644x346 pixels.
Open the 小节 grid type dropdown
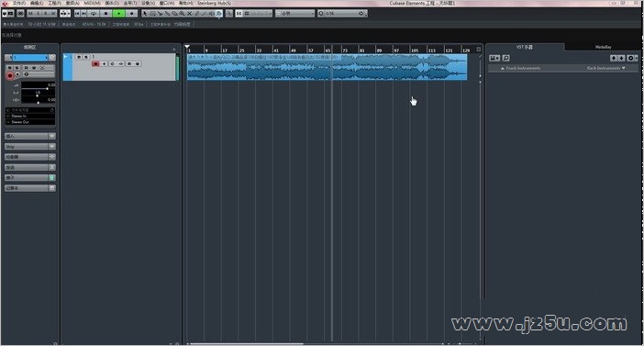[x=295, y=13]
